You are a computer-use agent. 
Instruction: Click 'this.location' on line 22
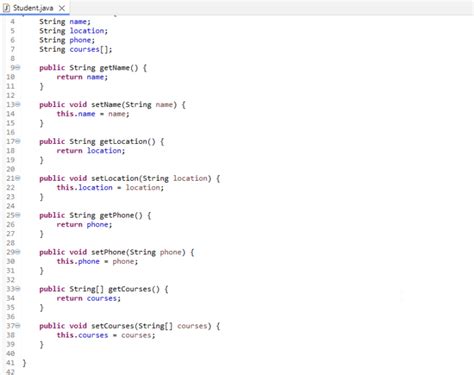coord(84,188)
